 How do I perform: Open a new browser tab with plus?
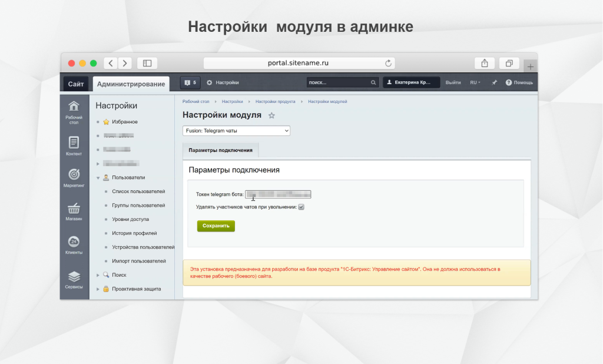click(x=531, y=66)
